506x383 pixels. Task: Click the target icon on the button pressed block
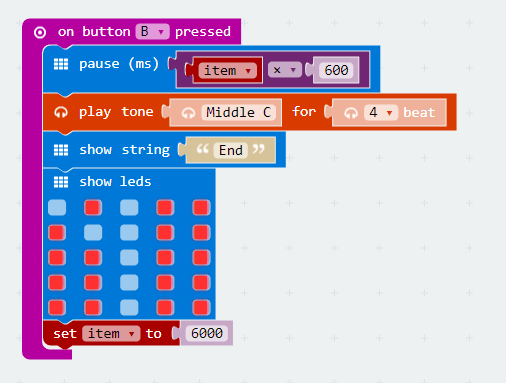[x=40, y=32]
